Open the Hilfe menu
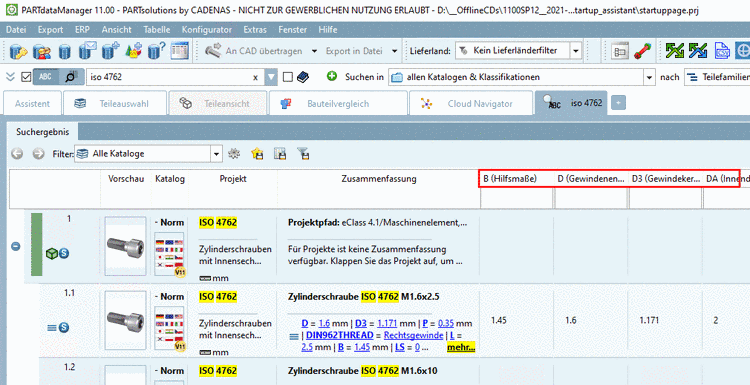The height and width of the screenshot is (385, 750). point(328,30)
